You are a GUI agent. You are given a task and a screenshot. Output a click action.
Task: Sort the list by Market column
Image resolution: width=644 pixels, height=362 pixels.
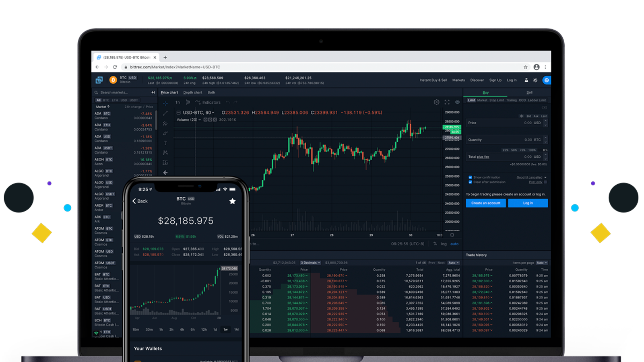(x=103, y=107)
